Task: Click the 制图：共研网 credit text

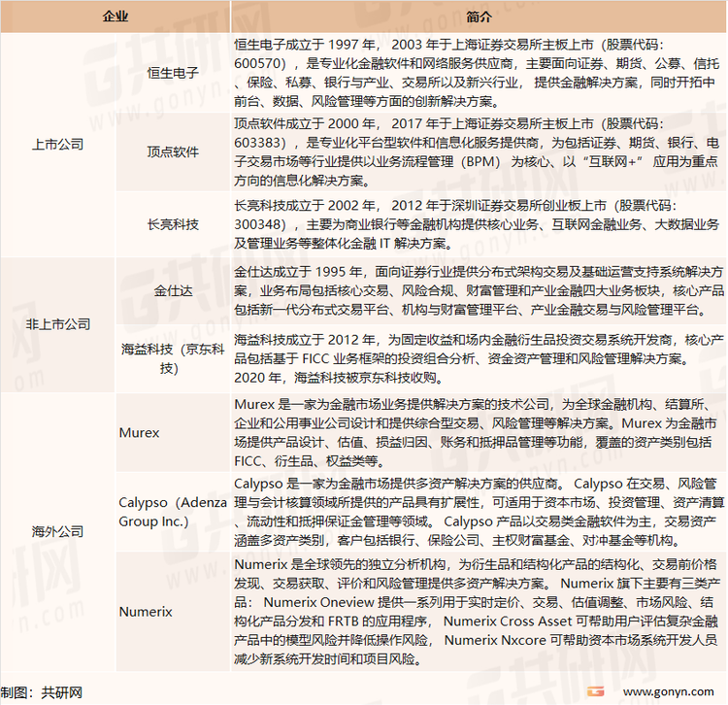Action: [x=42, y=692]
